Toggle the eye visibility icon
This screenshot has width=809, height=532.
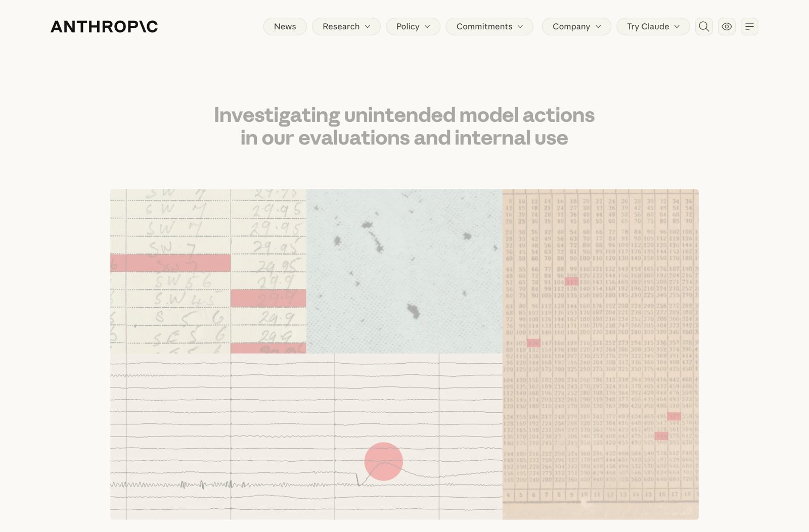pos(727,26)
